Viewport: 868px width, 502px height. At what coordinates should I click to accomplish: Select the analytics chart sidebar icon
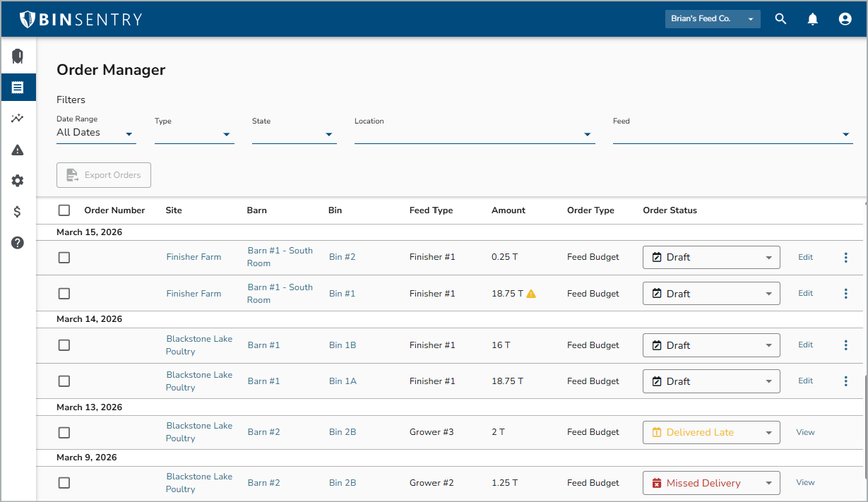[18, 119]
